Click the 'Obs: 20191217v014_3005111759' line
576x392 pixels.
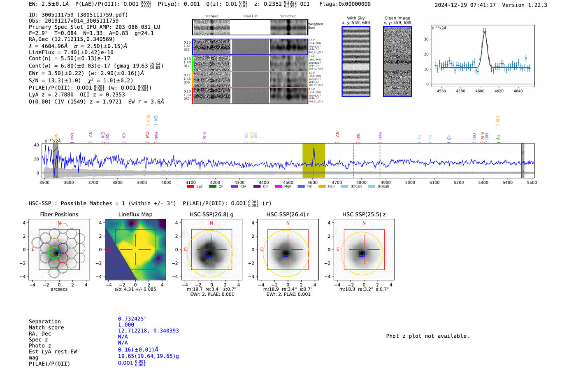click(74, 21)
